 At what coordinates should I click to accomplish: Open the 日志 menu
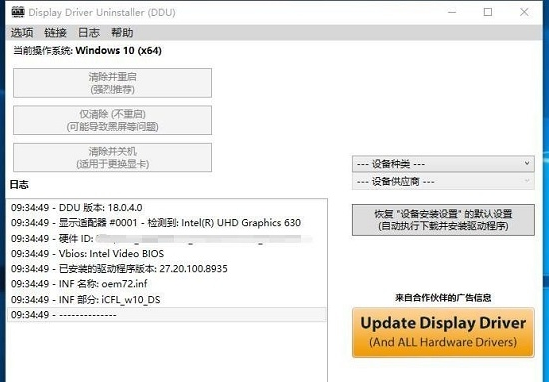89,33
